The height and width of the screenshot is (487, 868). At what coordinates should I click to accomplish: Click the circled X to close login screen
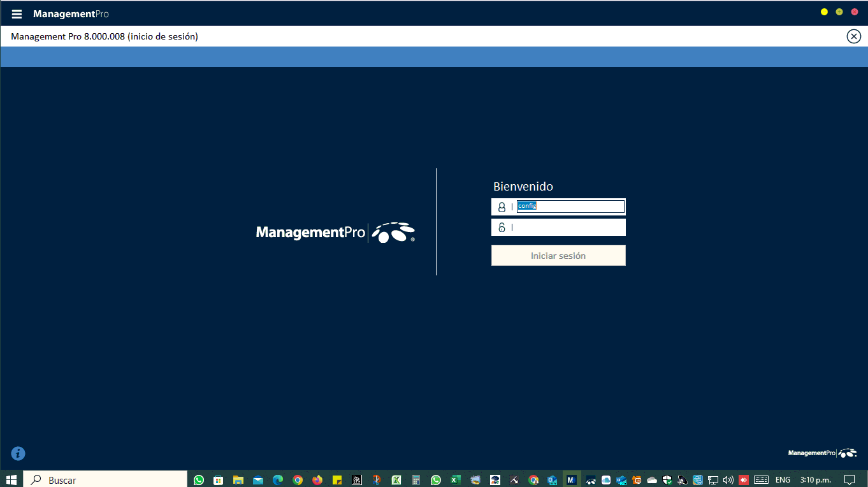853,36
